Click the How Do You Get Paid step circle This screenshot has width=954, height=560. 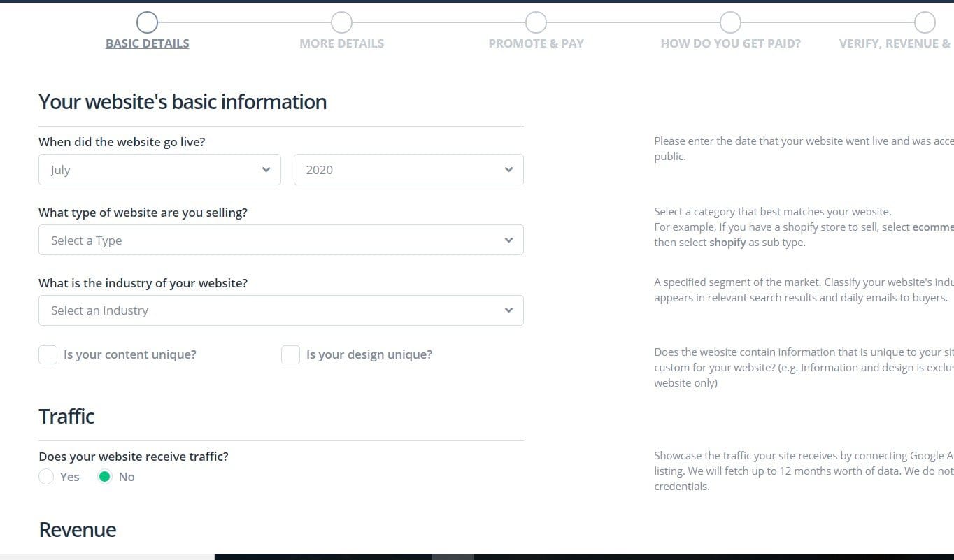[x=730, y=22]
